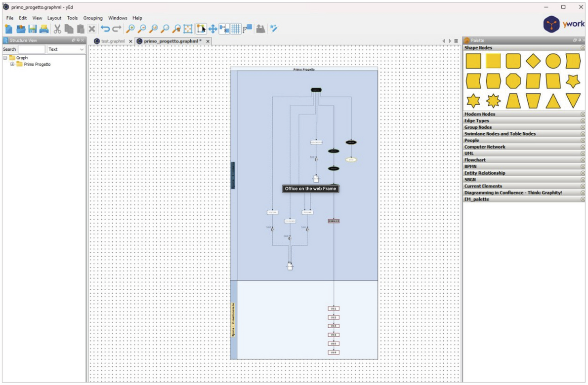
Task: Click the Redo arrow icon
Action: coord(117,29)
